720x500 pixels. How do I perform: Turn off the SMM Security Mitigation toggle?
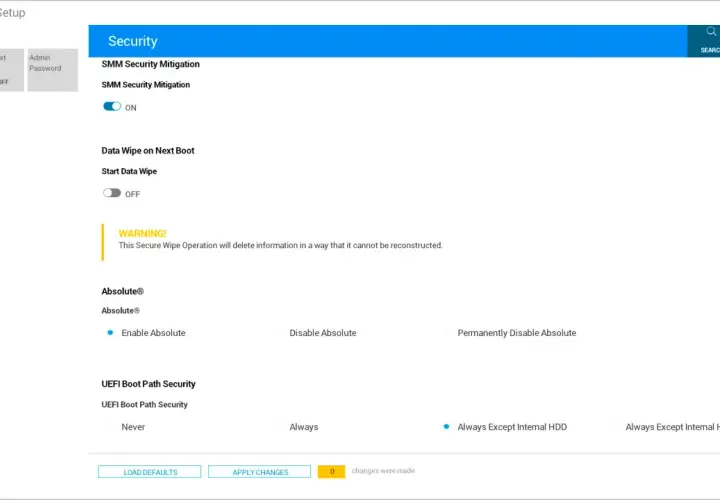click(x=112, y=107)
